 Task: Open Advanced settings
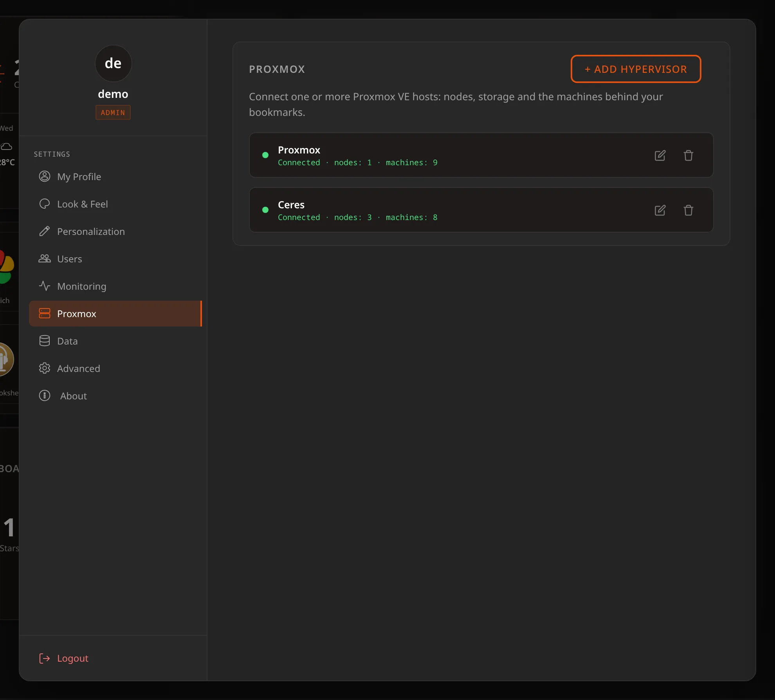click(115, 368)
